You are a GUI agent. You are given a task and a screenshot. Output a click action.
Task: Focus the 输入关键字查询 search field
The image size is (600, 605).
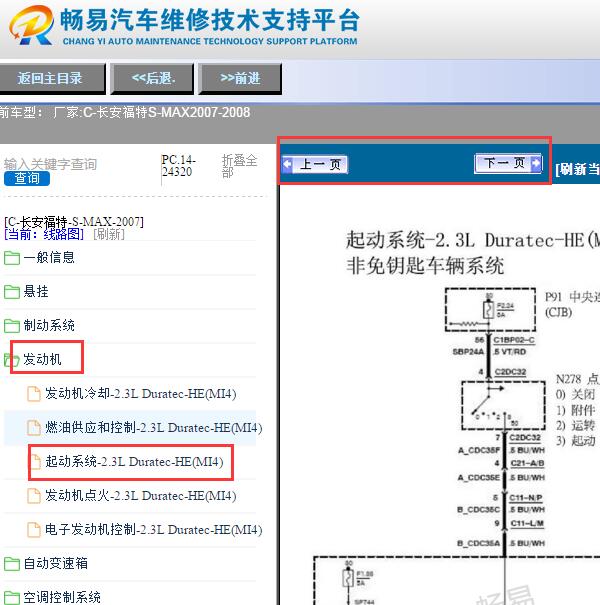pyautogui.click(x=50, y=164)
